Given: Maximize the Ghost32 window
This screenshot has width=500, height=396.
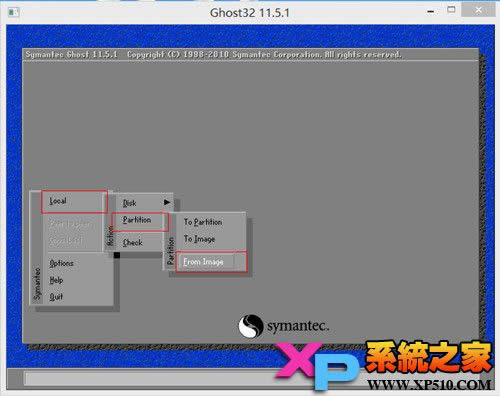Looking at the screenshot, I should click(451, 10).
